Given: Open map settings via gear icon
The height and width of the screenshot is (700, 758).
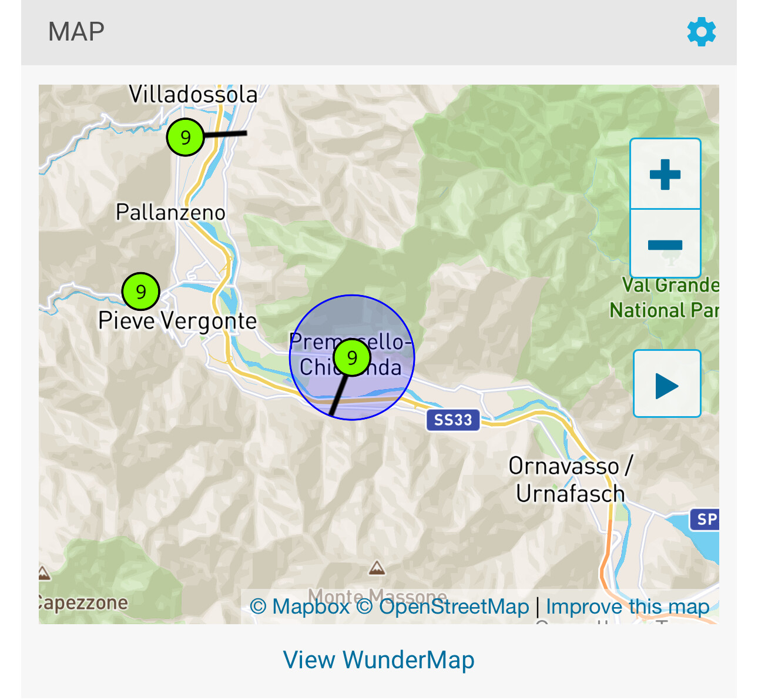Looking at the screenshot, I should coord(702,32).
